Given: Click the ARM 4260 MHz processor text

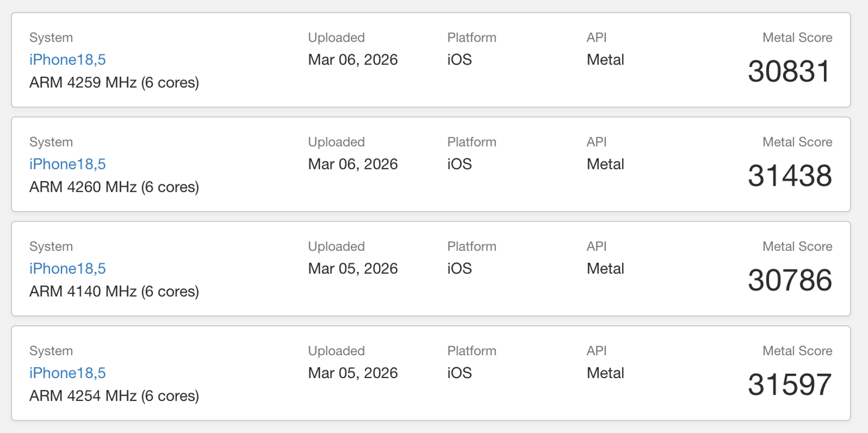Looking at the screenshot, I should (x=114, y=187).
